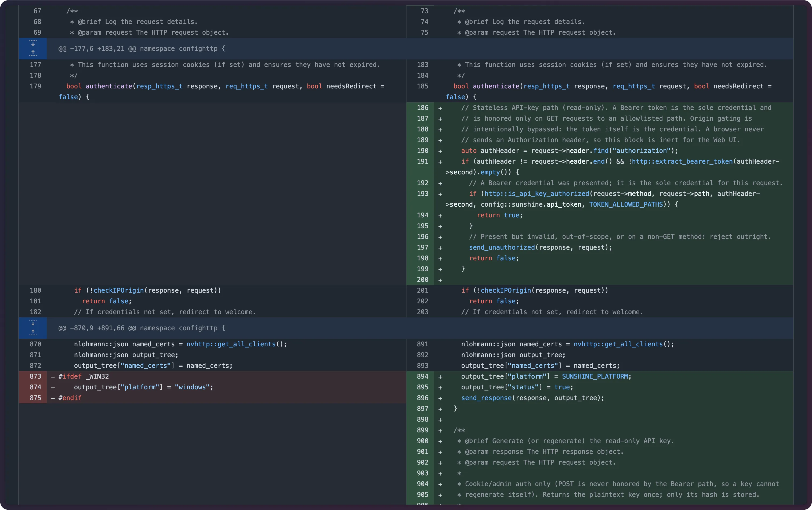The image size is (812, 510).
Task: Expand down above hunk @@ -177,6 +183,21
Action: [33, 43]
